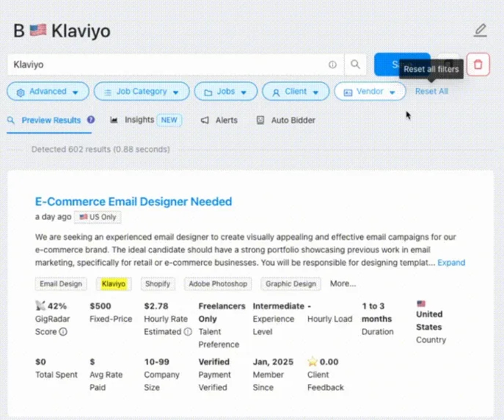Click the Vendor card icon
Screen dimensions: 504x420
coord(348,92)
